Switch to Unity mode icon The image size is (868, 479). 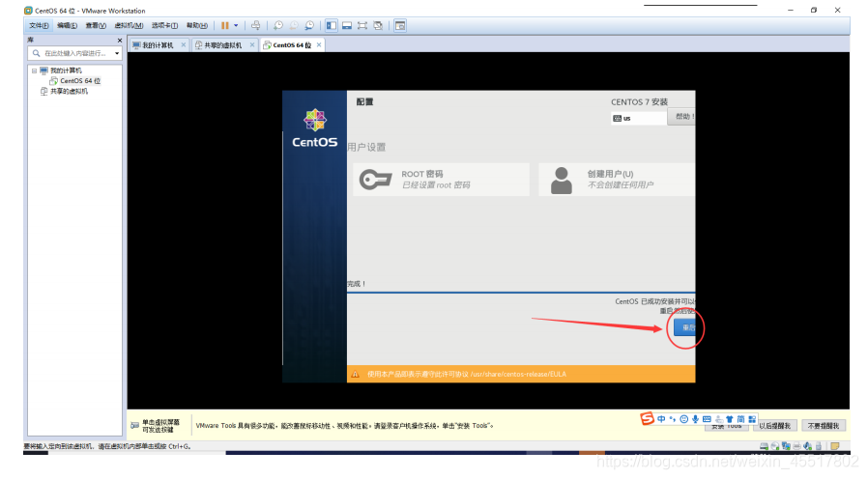pos(378,25)
